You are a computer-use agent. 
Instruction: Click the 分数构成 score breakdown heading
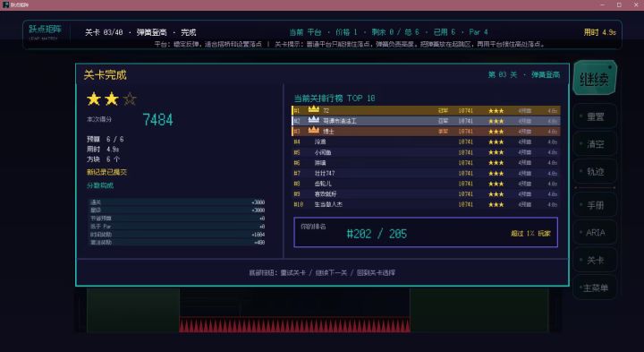100,185
